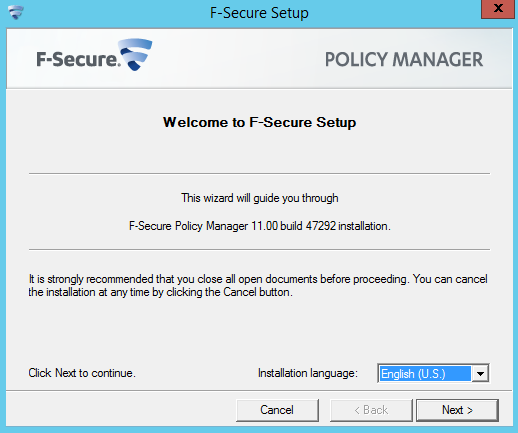This screenshot has height=433, width=518.
Task: Click the Welcome to F-Secure Setup heading
Action: tap(259, 122)
